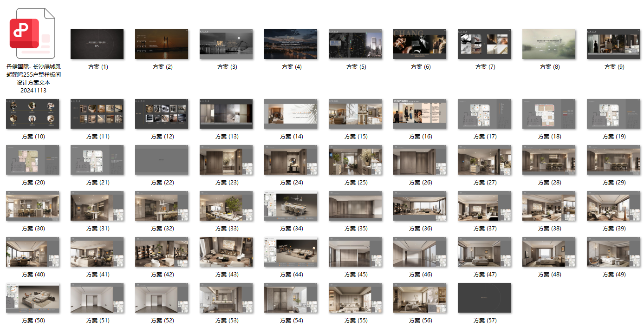Click the 方案 (56) bedroom materials thumbnail

coord(420,298)
